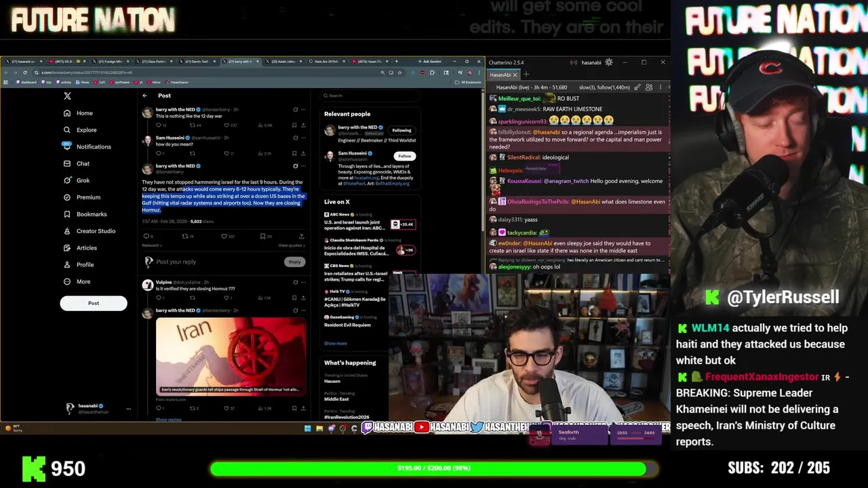Open Articles in X sidebar

(80, 248)
